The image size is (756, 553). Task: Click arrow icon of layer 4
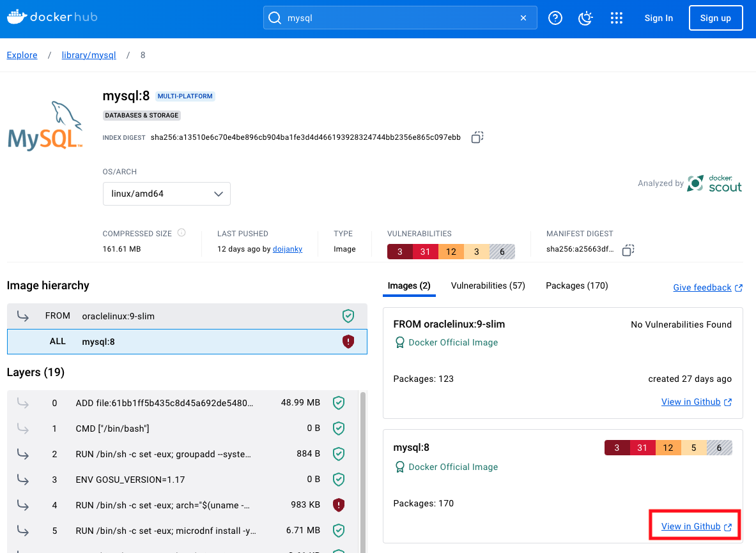(x=22, y=505)
